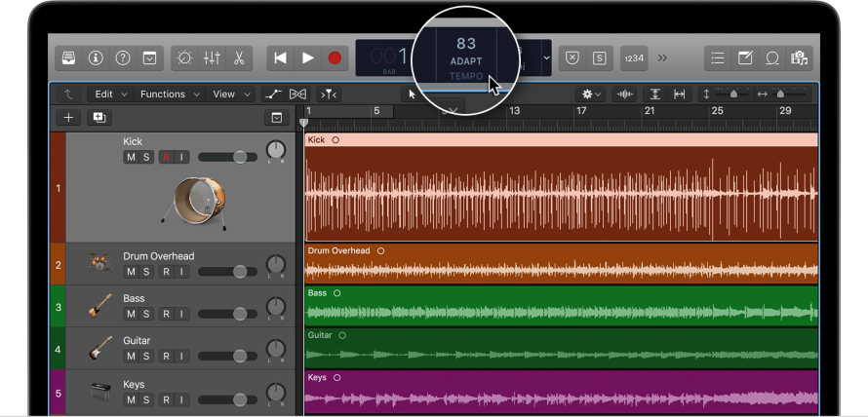Image resolution: width=868 pixels, height=417 pixels.
Task: Show the Inspector with the i icon
Action: 97,58
